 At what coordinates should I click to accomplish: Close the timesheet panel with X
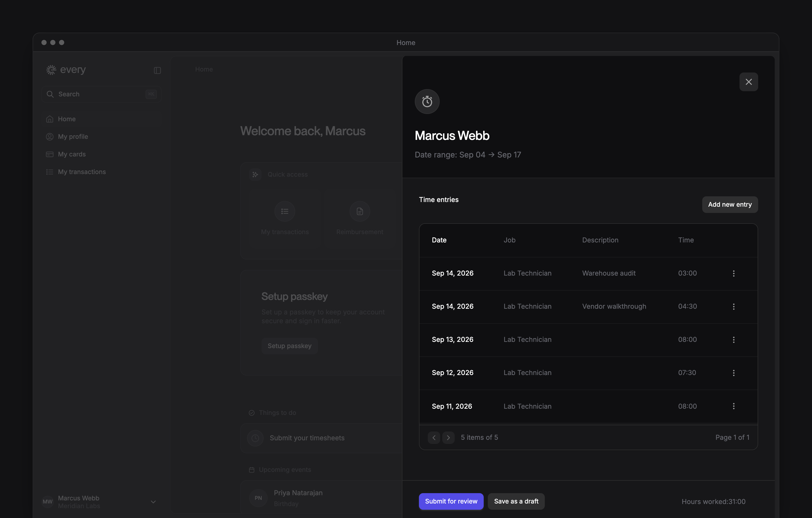[748, 82]
